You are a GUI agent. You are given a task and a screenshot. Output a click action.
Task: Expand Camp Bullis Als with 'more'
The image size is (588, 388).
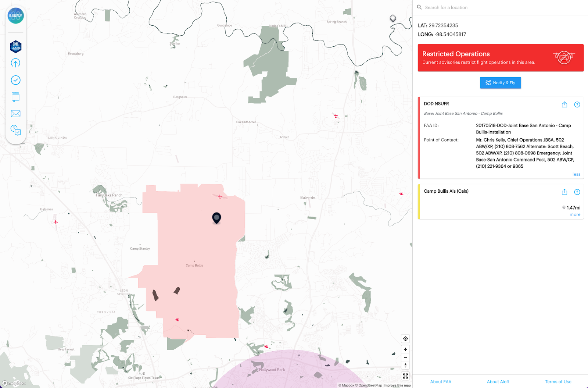[575, 214]
